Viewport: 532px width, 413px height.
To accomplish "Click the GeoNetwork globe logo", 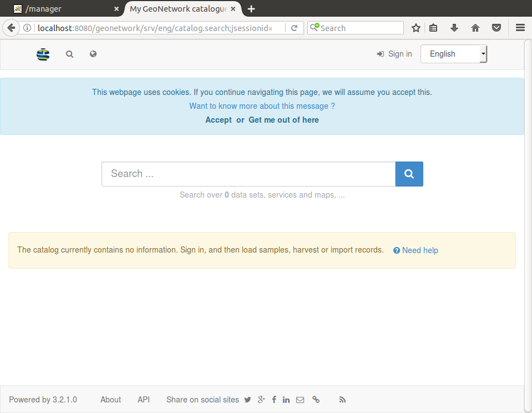I will pyautogui.click(x=43, y=54).
